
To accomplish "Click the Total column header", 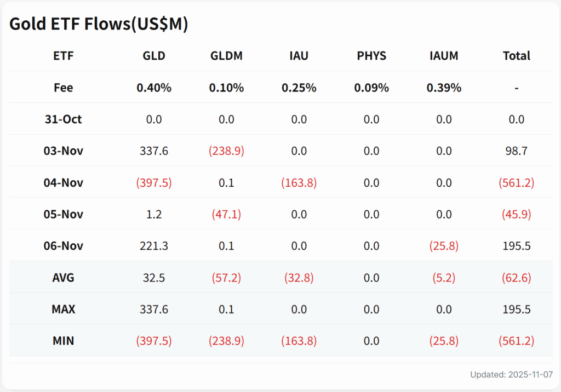I will click(516, 56).
